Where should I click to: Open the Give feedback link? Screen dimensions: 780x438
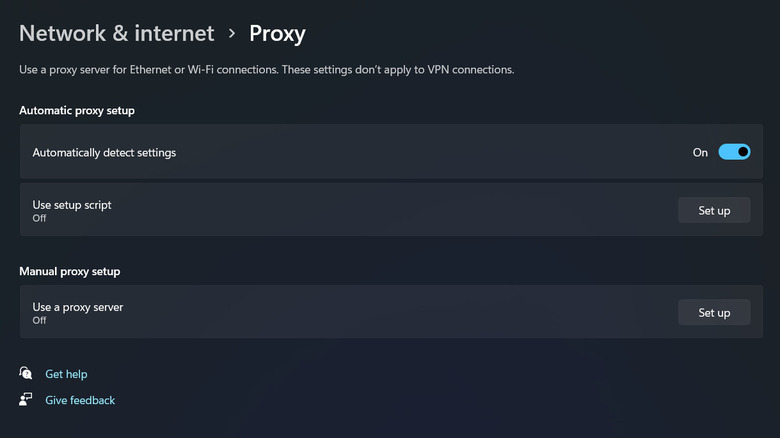[80, 400]
